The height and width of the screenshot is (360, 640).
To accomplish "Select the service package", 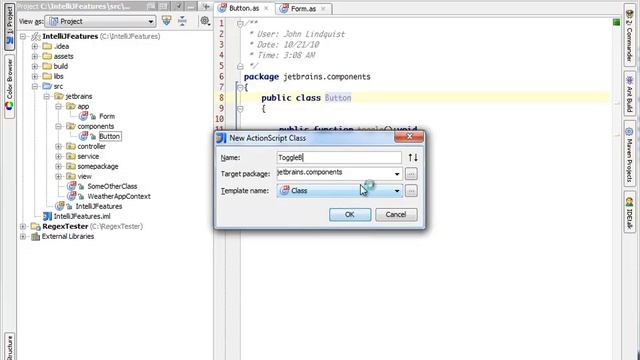I will (x=88, y=156).
